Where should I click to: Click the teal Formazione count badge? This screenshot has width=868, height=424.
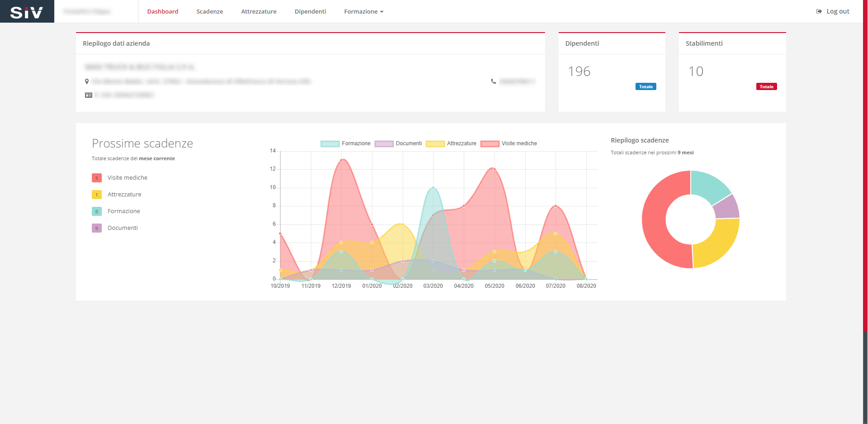pos(97,211)
